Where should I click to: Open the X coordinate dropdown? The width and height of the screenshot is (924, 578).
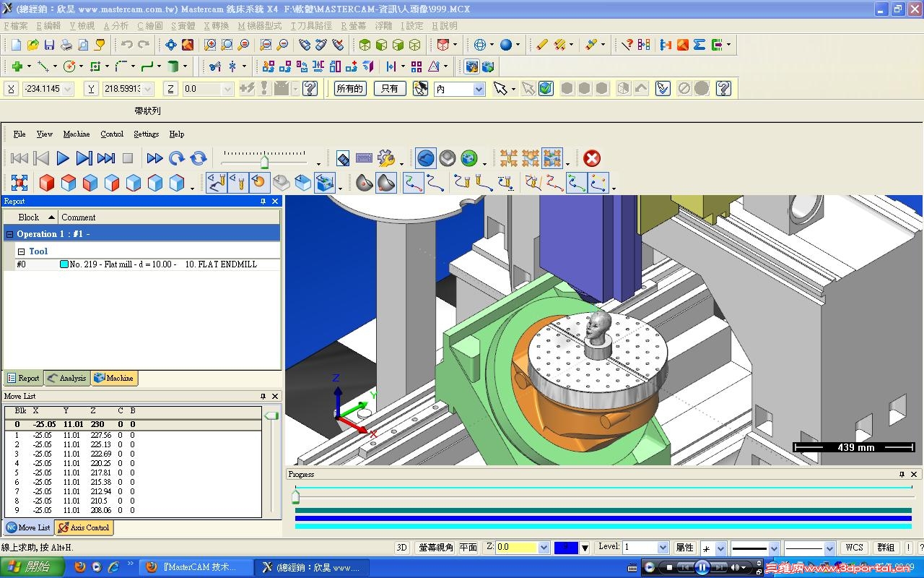pyautogui.click(x=68, y=89)
